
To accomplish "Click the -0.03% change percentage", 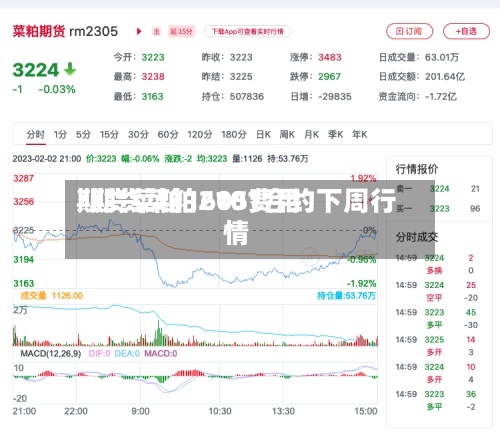I will [x=57, y=89].
